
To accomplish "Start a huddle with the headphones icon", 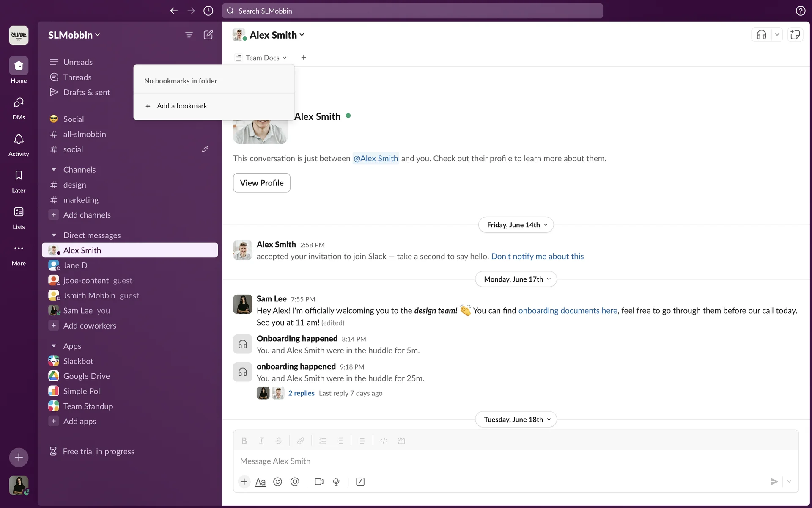I will (761, 35).
